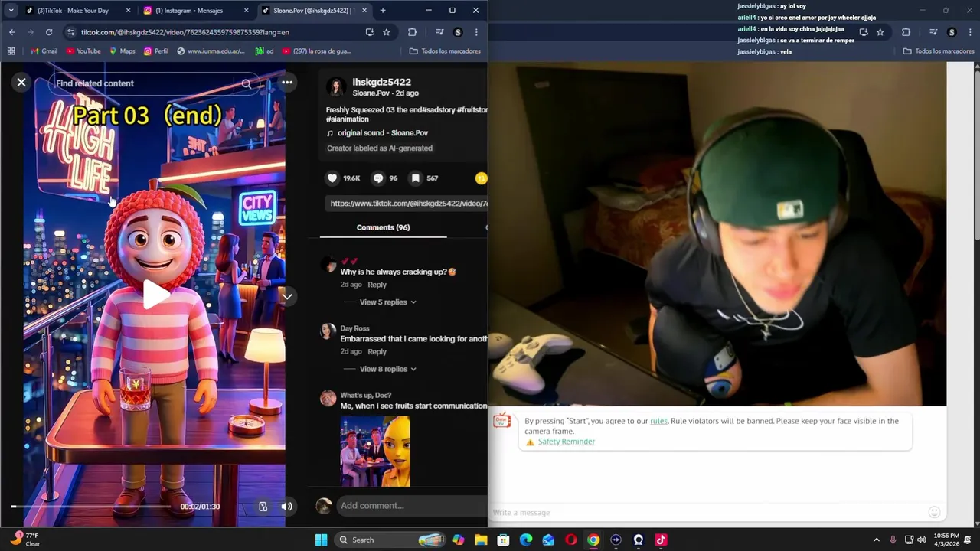
Task: Click the yellow share icon beside bookmark count
Action: coord(481,178)
